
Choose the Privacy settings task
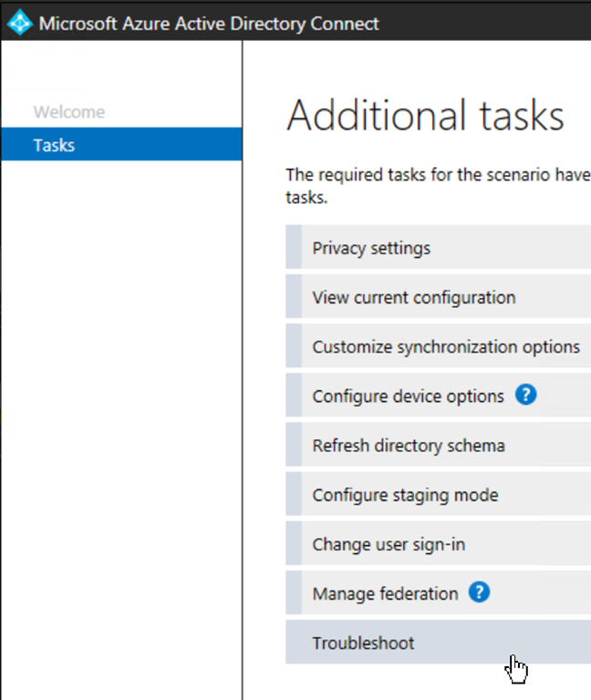tap(438, 247)
